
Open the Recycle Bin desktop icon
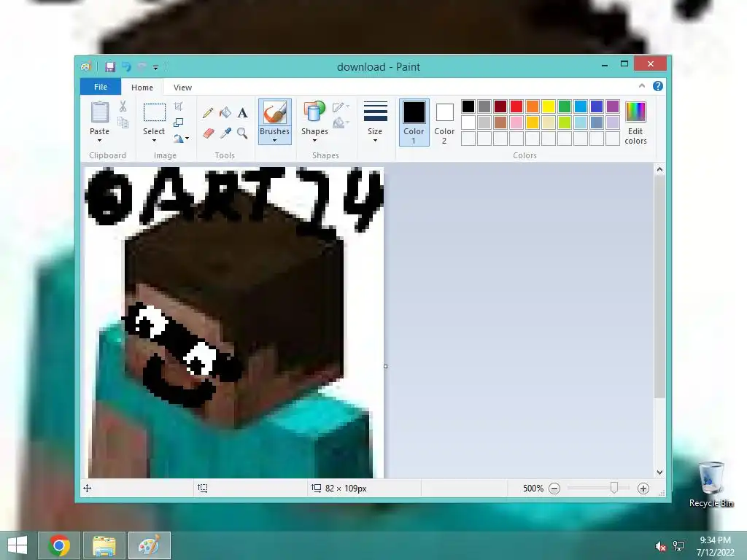[711, 484]
